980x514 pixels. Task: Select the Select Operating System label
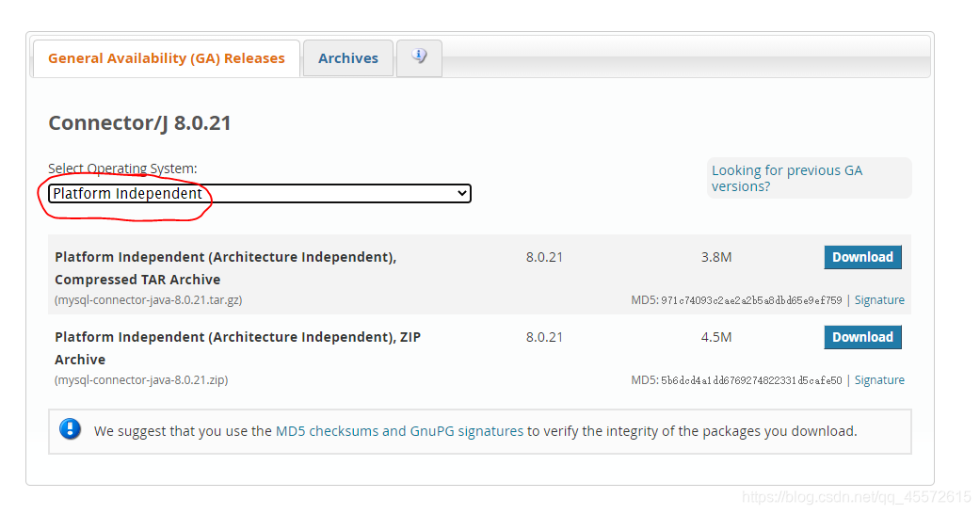tap(122, 169)
